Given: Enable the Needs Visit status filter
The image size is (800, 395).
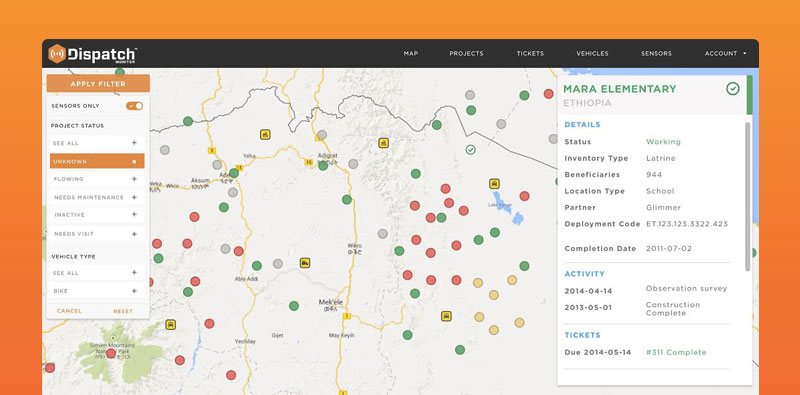Looking at the screenshot, I should pos(97,234).
